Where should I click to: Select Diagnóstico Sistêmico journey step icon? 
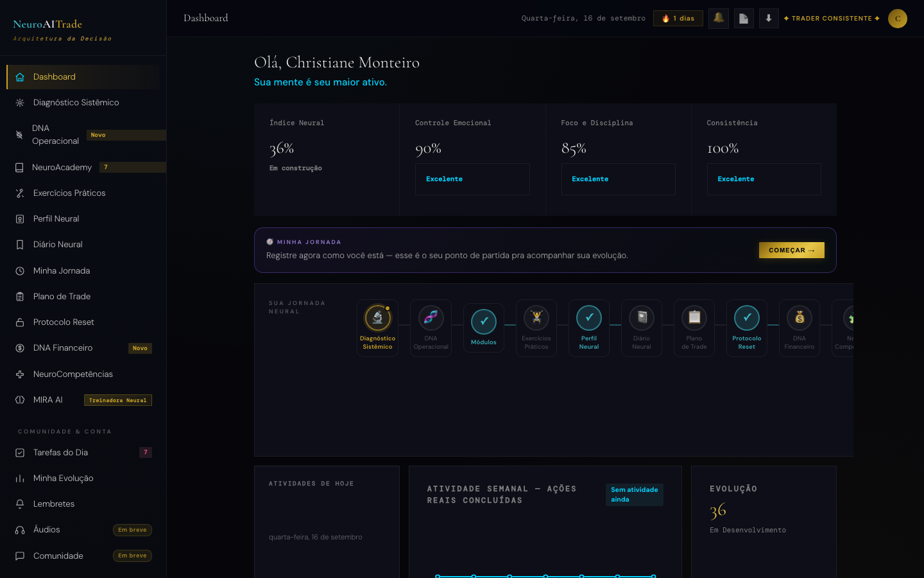(x=378, y=317)
